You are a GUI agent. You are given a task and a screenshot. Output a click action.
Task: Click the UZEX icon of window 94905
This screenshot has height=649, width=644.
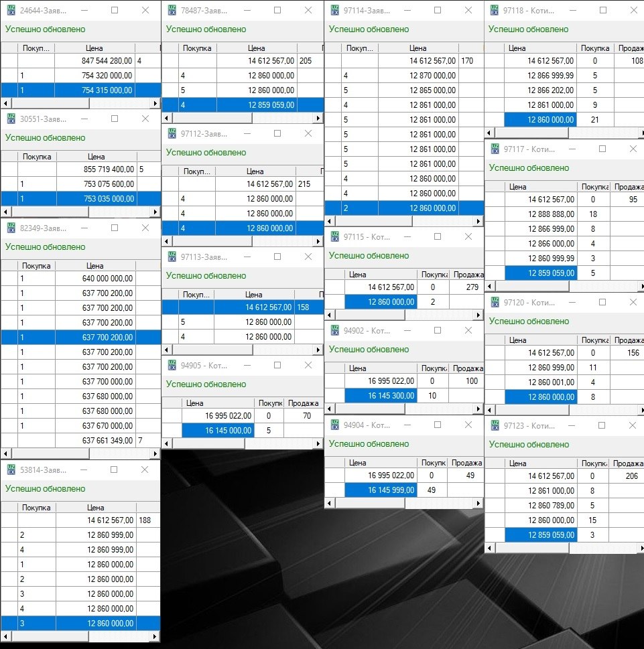click(172, 366)
